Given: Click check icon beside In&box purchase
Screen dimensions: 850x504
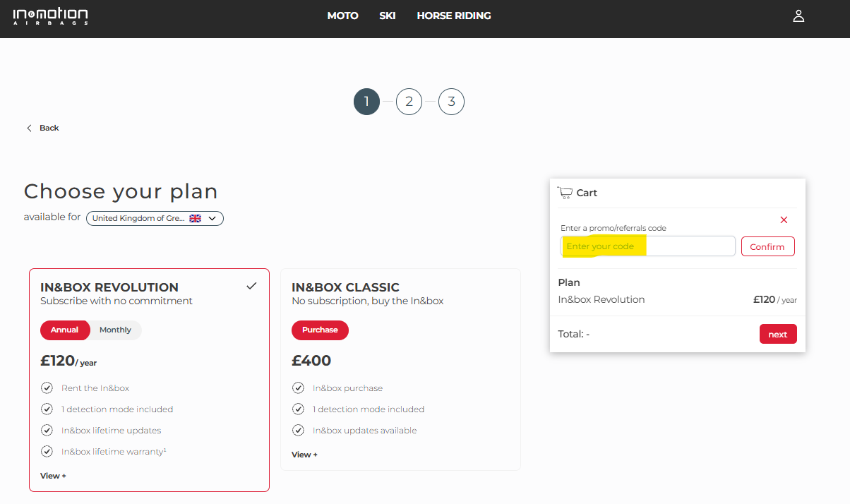Looking at the screenshot, I should pos(299,388).
